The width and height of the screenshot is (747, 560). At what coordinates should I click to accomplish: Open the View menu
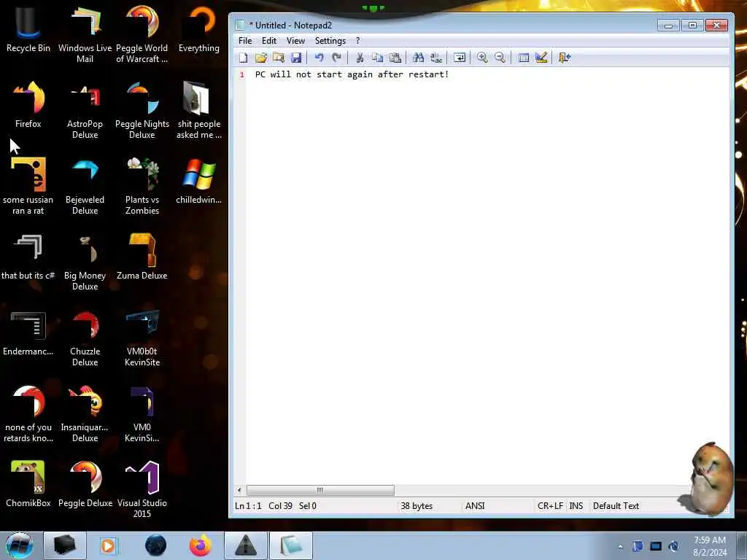click(x=295, y=41)
